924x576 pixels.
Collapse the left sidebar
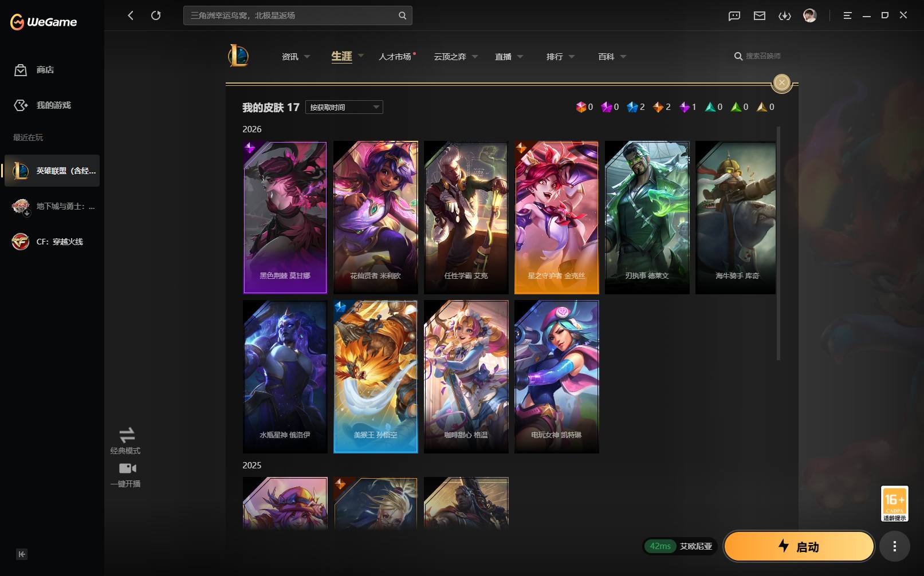coord(22,554)
